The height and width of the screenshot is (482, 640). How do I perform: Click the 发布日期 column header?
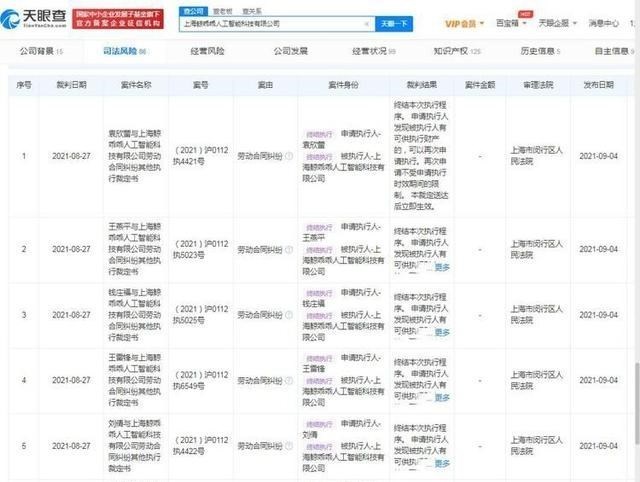(598, 85)
